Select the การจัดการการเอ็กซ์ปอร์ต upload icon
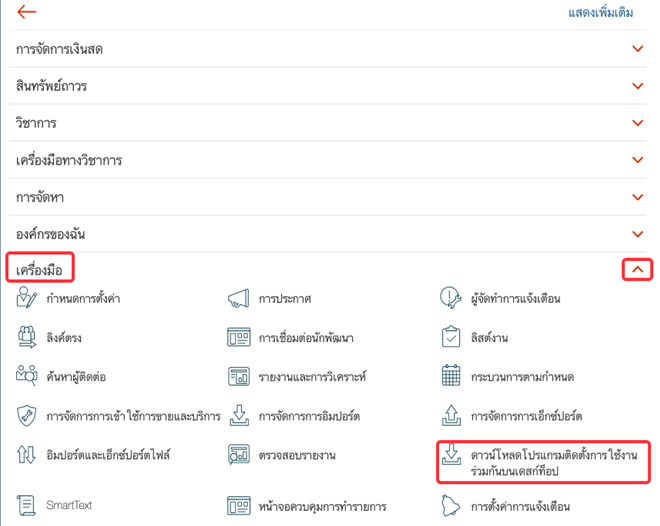This screenshot has width=660, height=526. [450, 415]
